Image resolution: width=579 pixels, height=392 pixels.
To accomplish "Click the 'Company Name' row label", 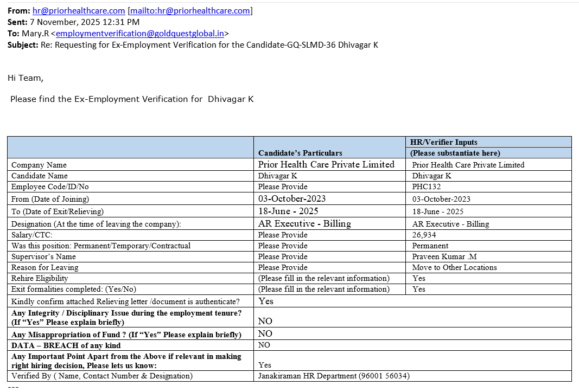I will 39,165.
